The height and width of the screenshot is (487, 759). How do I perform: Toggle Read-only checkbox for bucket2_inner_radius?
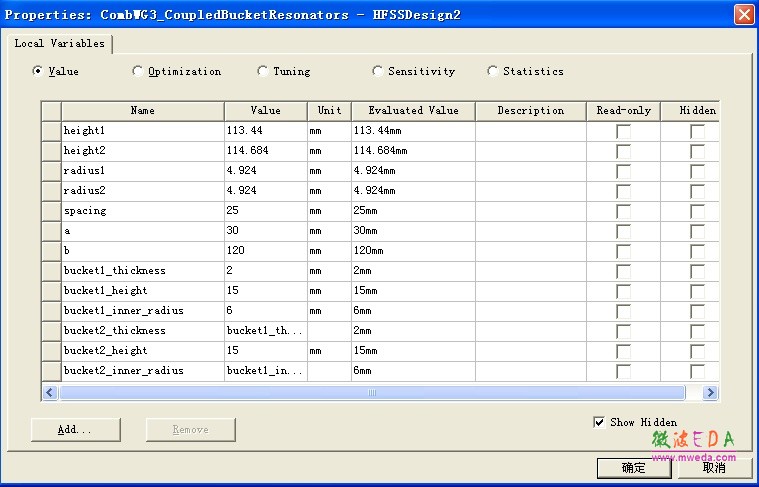pyautogui.click(x=623, y=371)
